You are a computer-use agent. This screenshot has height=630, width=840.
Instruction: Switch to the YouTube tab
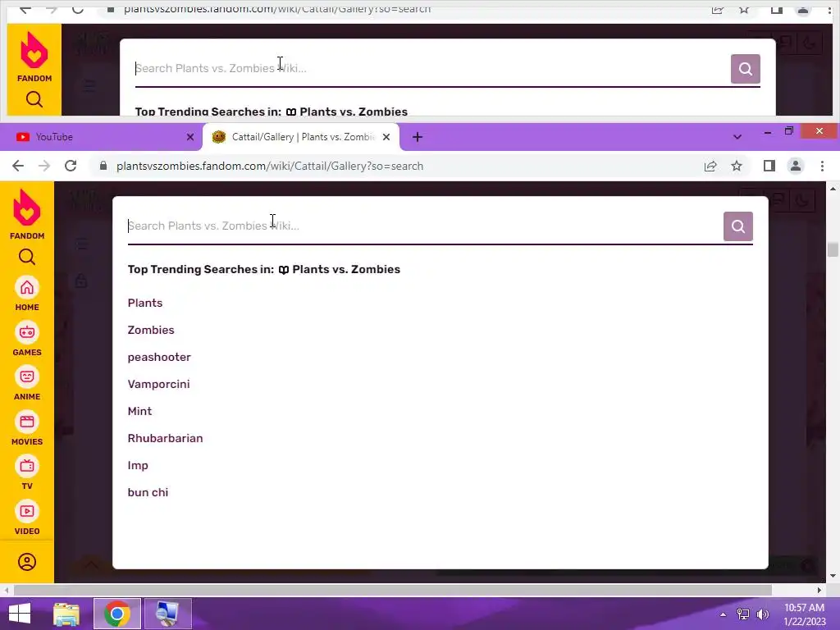click(101, 137)
